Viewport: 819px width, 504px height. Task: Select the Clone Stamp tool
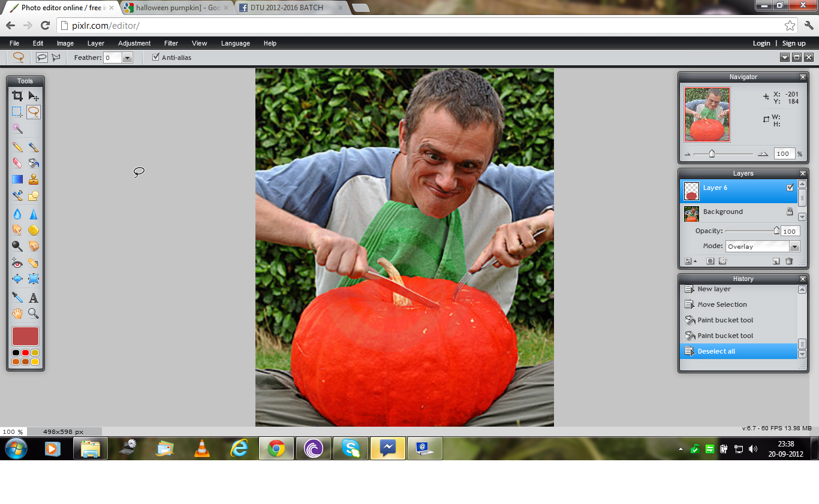[x=34, y=179]
